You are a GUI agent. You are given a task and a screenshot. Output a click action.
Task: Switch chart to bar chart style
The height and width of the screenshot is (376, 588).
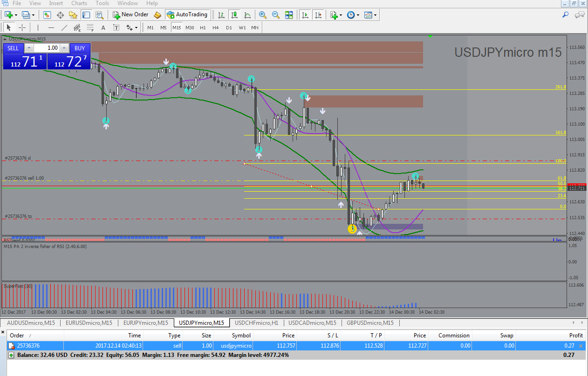[x=221, y=15]
